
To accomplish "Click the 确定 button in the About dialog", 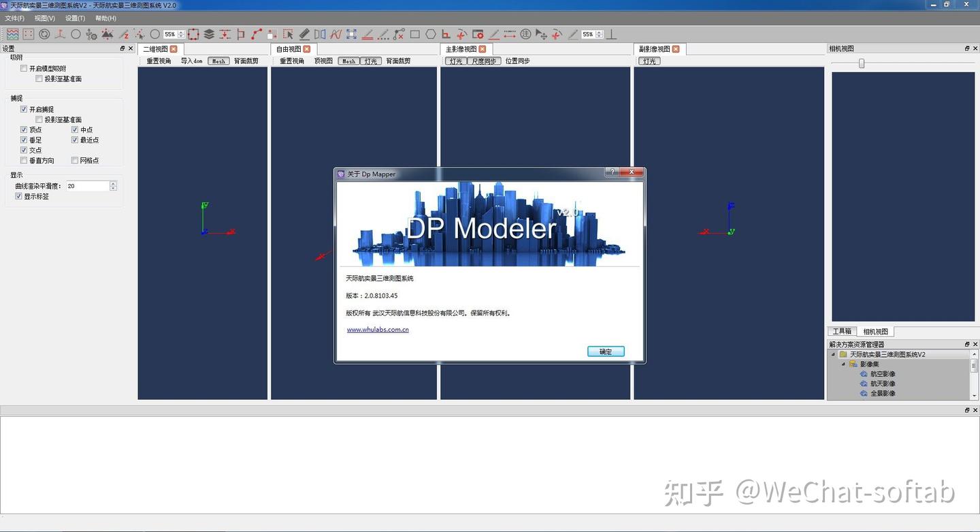I will [604, 351].
